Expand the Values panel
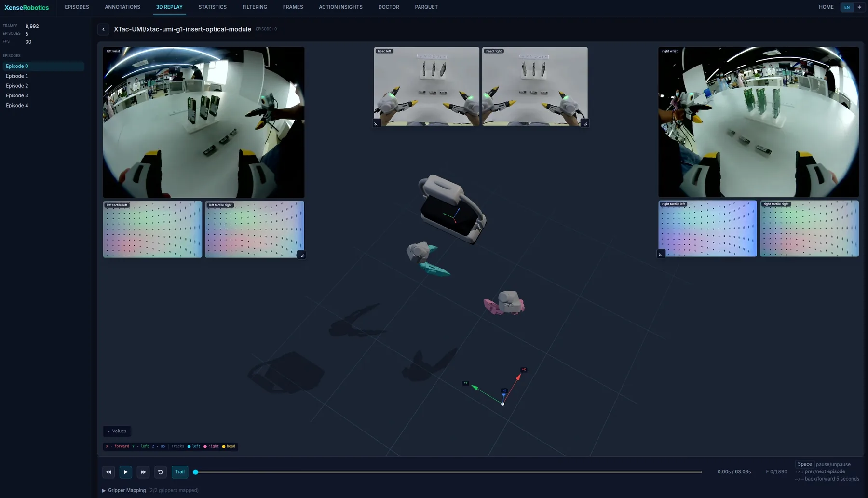Screen dimensions: 868x498 point(117,431)
